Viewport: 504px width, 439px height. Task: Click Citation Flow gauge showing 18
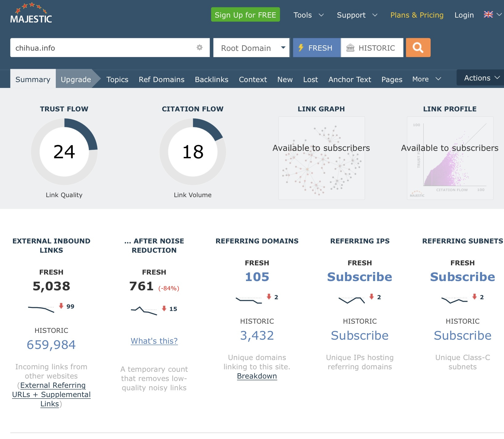click(x=193, y=151)
